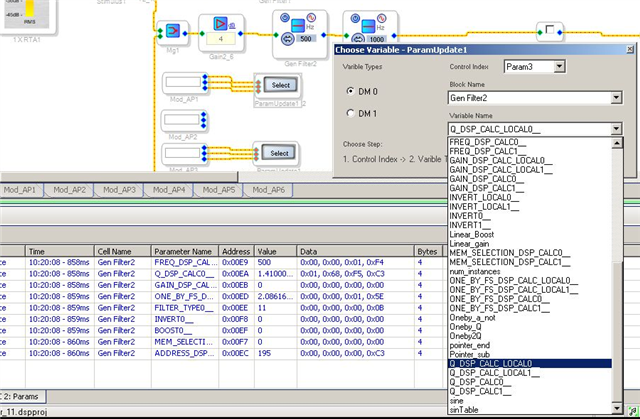Select the Mg1 merger block icon
Image resolution: width=640 pixels, height=419 pixels.
173,31
